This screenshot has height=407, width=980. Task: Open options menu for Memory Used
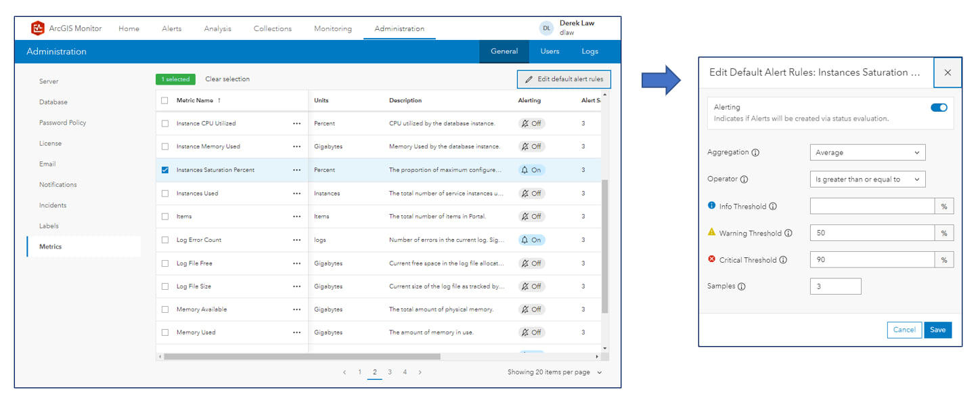tap(296, 333)
